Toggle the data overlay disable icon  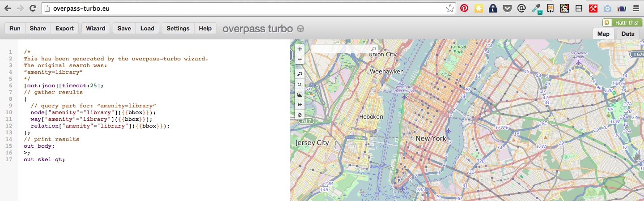[300, 115]
